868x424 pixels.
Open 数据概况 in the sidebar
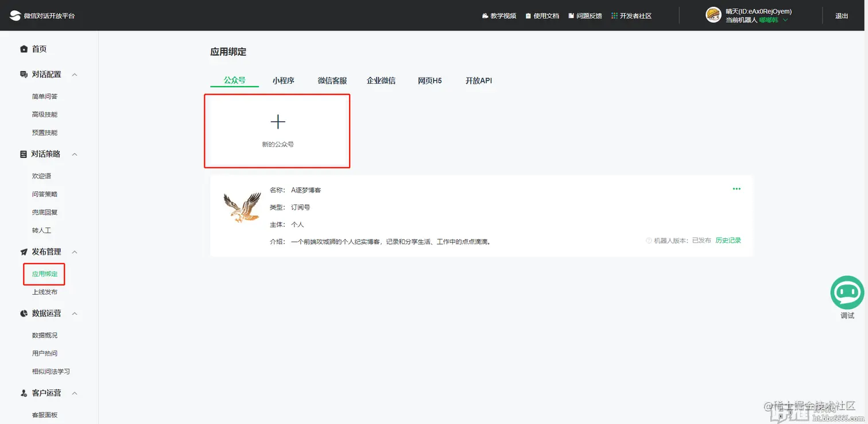[x=45, y=335]
